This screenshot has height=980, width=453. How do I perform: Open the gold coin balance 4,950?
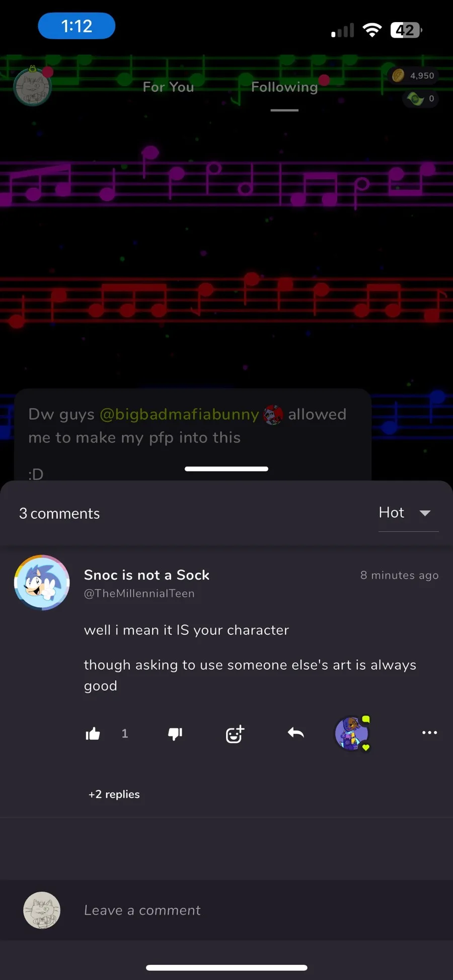pos(414,76)
